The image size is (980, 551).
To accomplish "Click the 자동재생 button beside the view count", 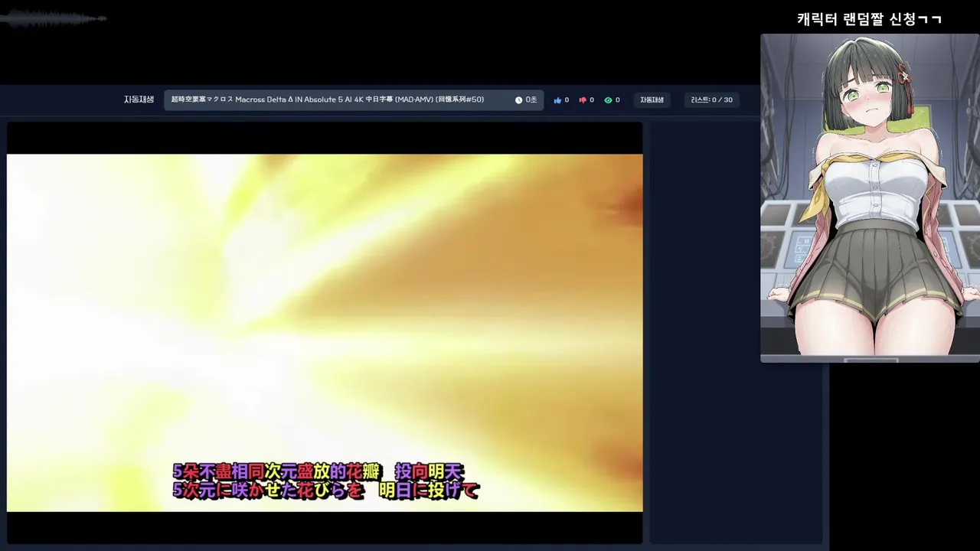I will click(x=652, y=100).
